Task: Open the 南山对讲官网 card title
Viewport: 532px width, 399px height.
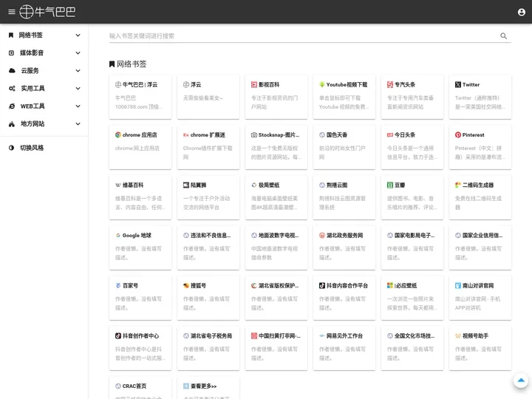Action: point(478,285)
